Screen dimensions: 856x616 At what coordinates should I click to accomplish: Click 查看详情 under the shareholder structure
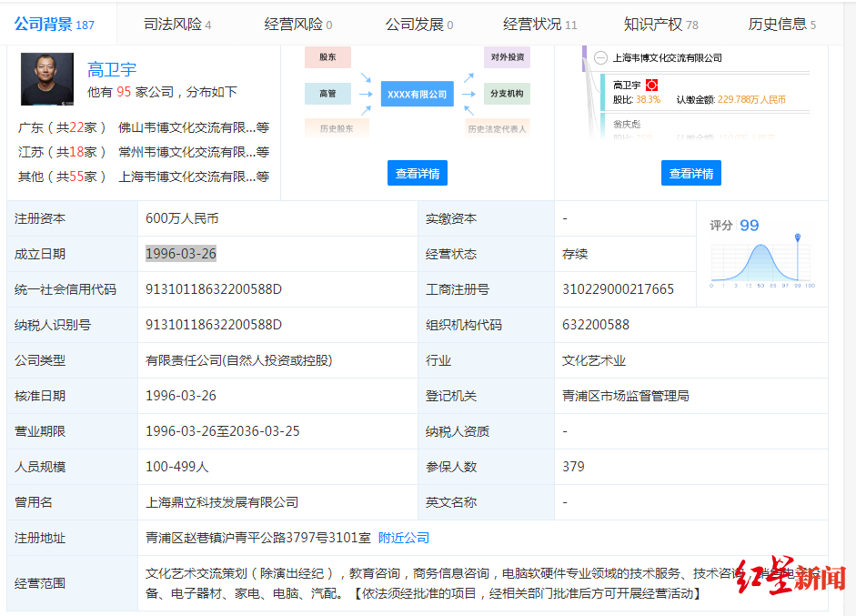point(691,173)
